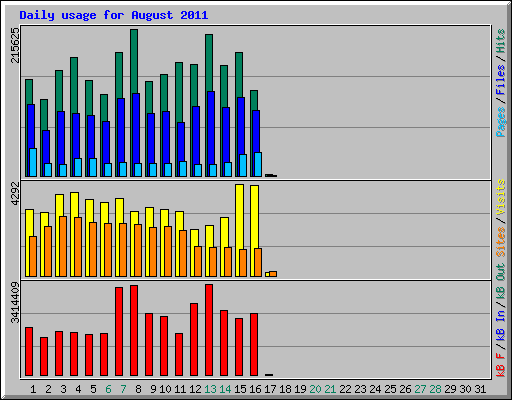
Task: Click day label 3 on the x-axis
Action: (63, 389)
